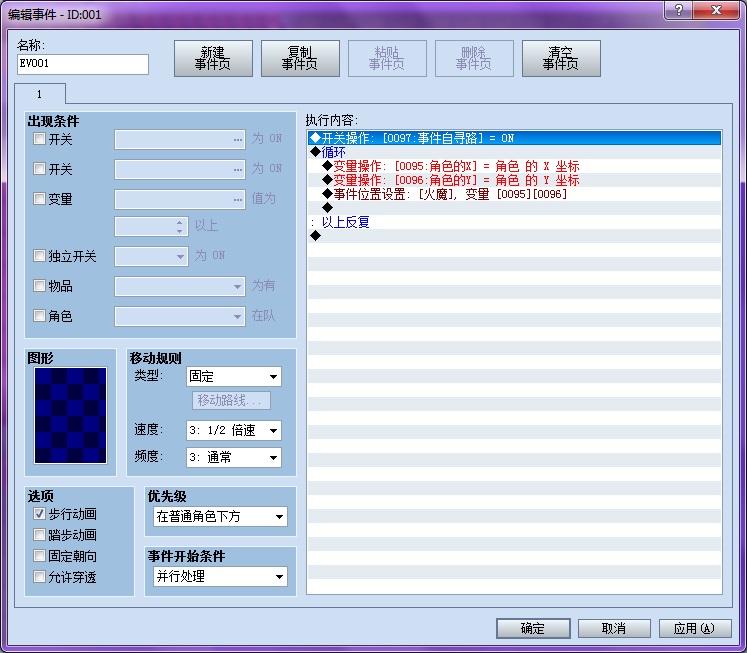Enable the 独立开关 condition checkbox

39,256
